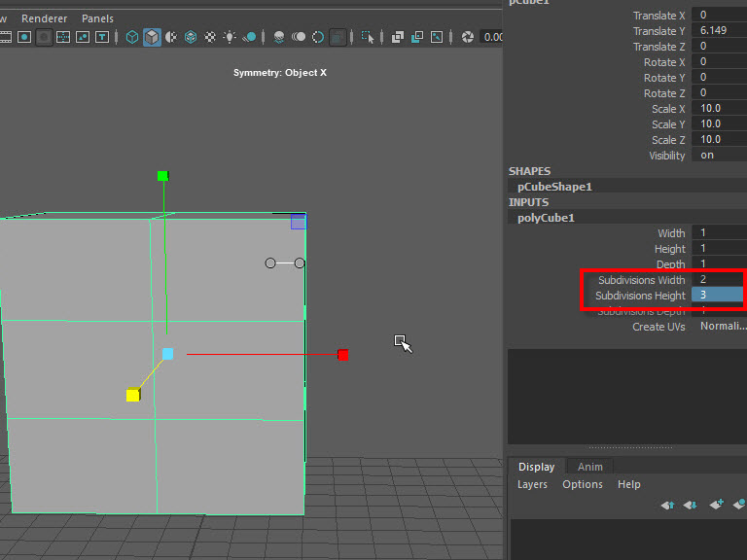747x560 pixels.
Task: Select the polyCube1 input node
Action: pos(546,218)
